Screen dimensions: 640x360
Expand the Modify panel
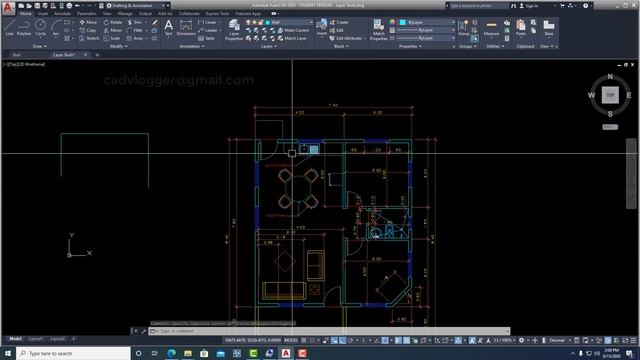[x=119, y=46]
